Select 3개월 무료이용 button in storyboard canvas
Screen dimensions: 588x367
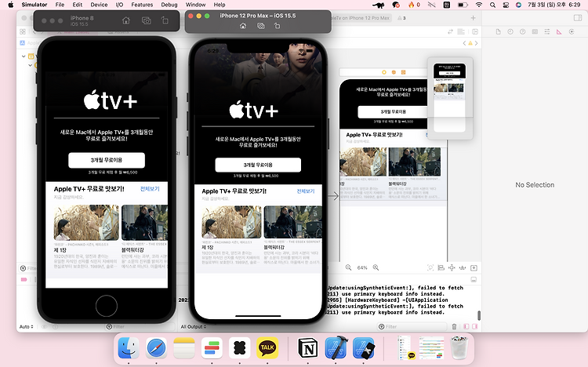coord(393,112)
